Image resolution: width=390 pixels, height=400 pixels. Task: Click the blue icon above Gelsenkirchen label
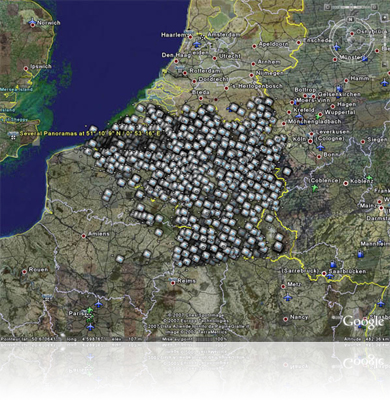(339, 89)
